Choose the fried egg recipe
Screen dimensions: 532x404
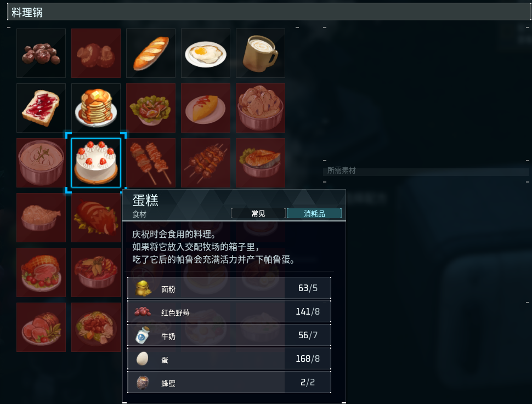206,53
